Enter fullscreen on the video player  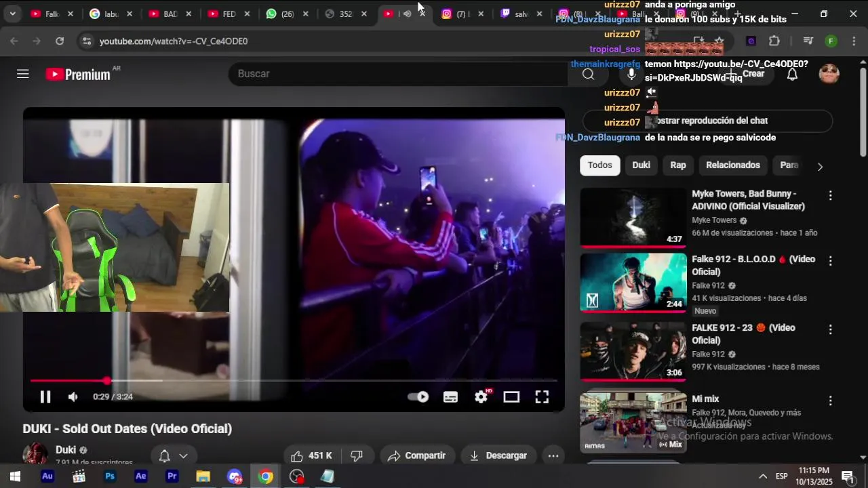[542, 397]
